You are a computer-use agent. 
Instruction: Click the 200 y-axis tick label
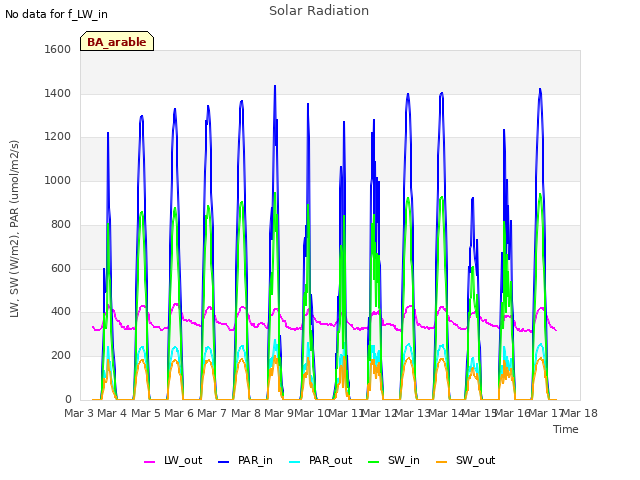61,356
